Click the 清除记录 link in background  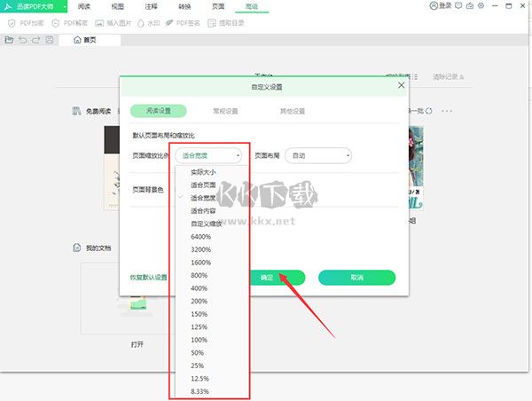(x=448, y=77)
